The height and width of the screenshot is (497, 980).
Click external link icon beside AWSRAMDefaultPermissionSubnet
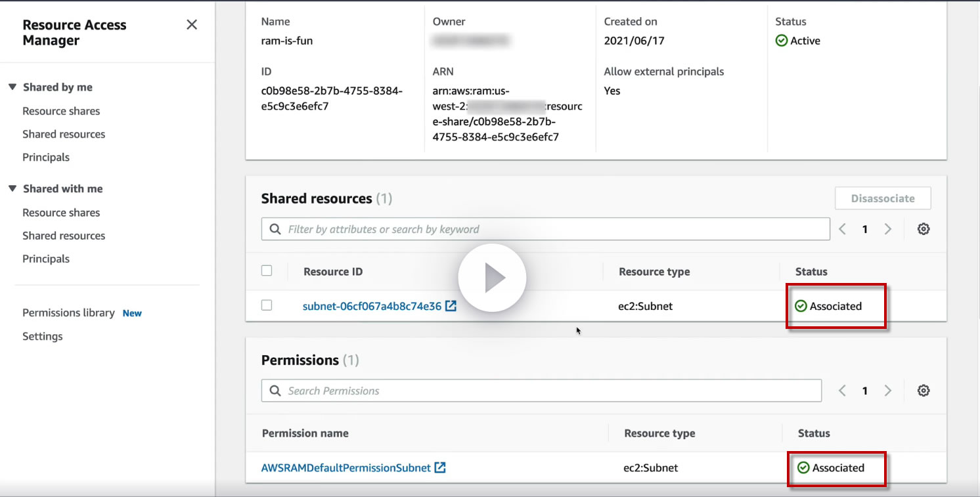pyautogui.click(x=440, y=468)
